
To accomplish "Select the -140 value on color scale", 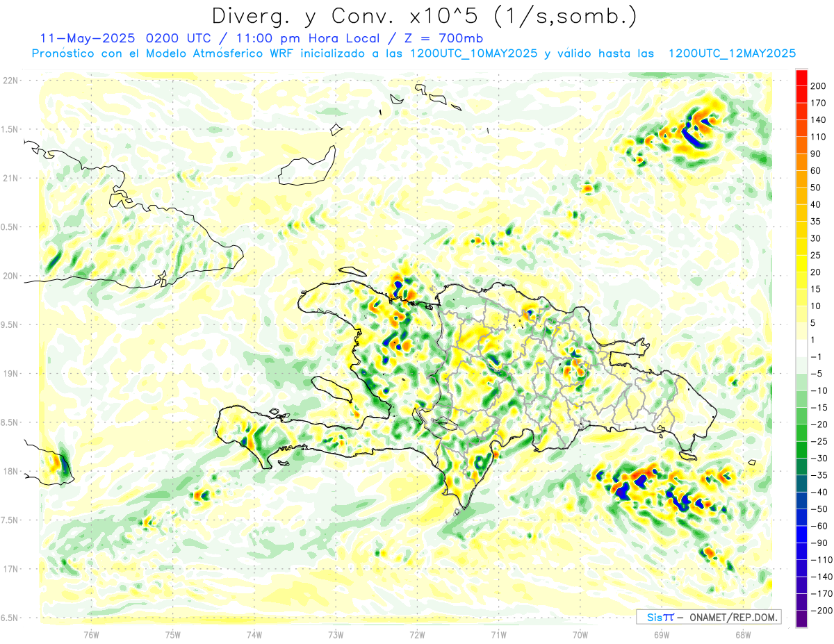I will (x=820, y=577).
